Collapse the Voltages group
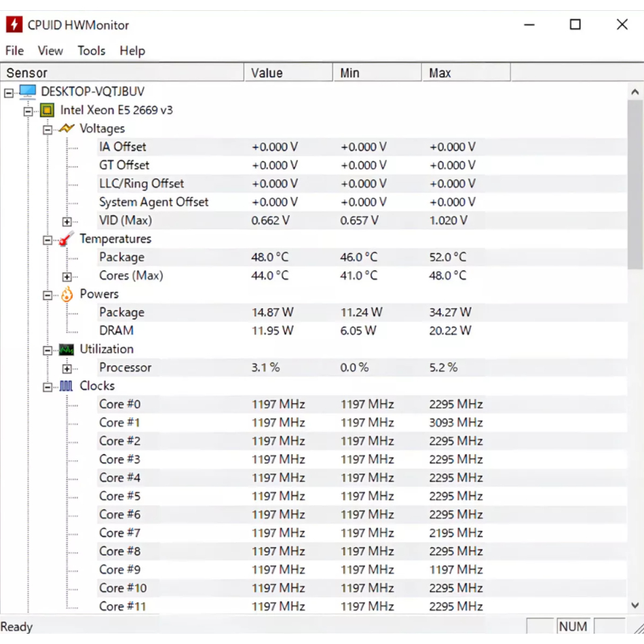This screenshot has width=644, height=644. click(48, 130)
